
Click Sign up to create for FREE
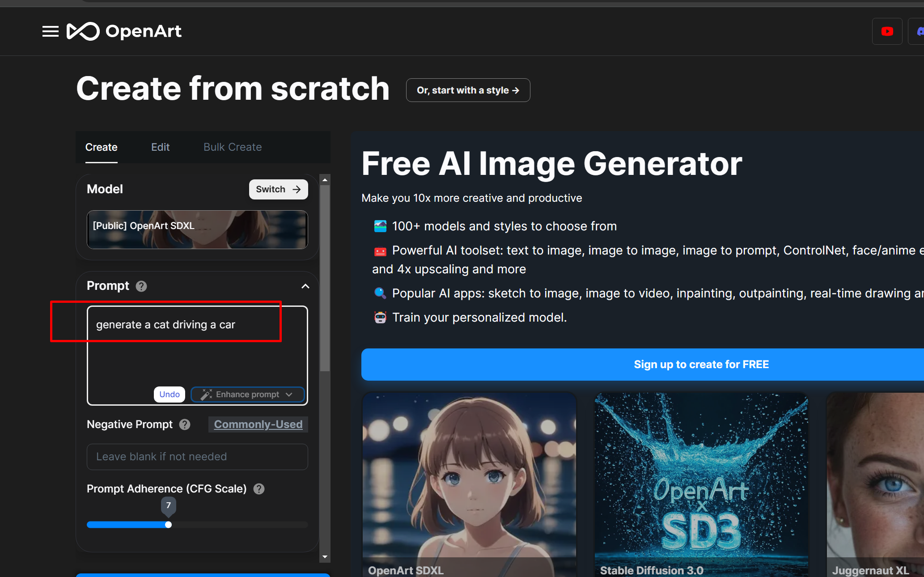(643, 365)
